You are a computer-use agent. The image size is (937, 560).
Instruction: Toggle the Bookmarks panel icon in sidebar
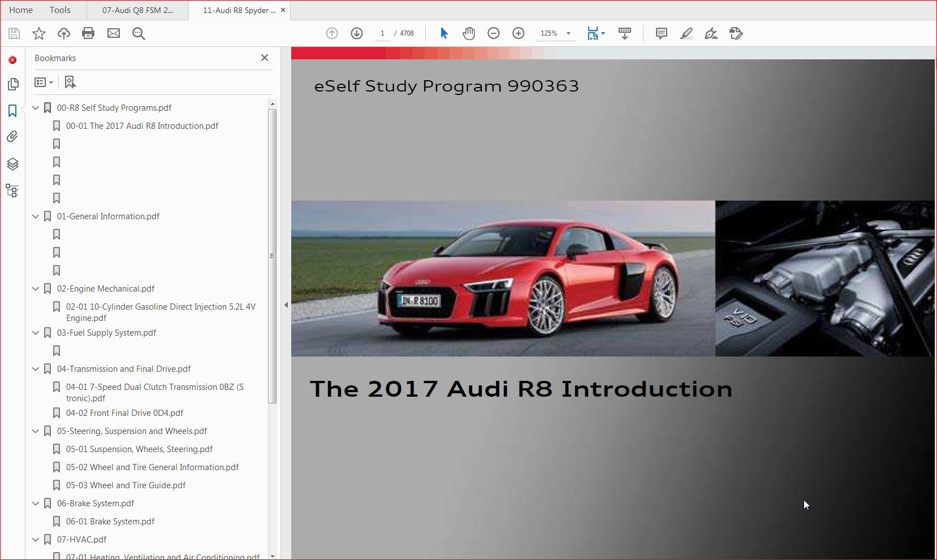click(12, 110)
